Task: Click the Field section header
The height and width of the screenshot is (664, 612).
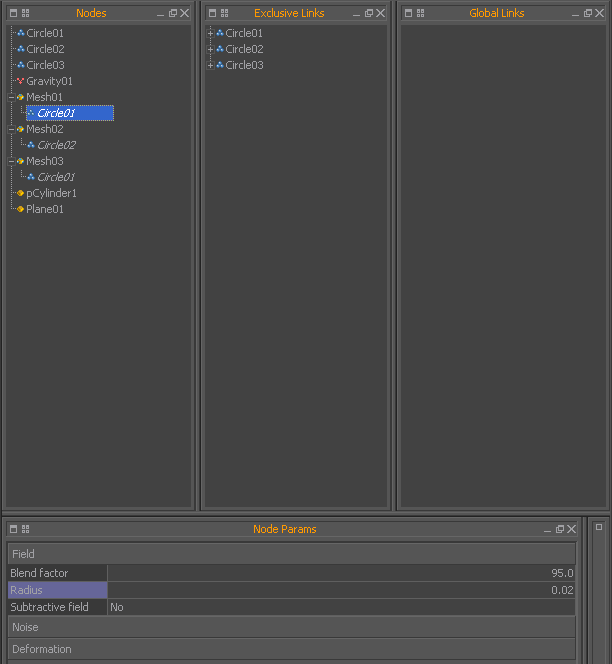Action: click(x=292, y=554)
